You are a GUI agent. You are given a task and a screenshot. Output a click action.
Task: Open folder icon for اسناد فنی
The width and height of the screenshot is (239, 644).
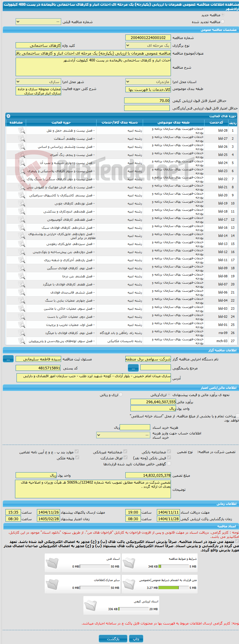point(52,563)
